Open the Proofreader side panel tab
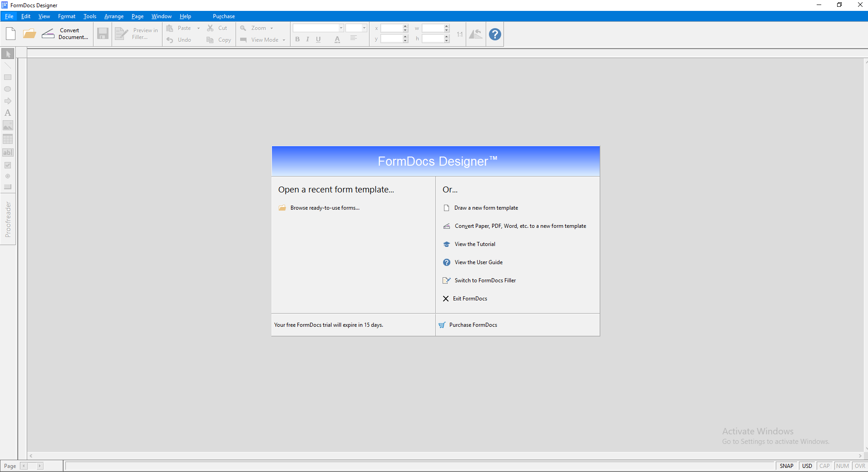Image resolution: width=868 pixels, height=472 pixels. click(x=8, y=220)
